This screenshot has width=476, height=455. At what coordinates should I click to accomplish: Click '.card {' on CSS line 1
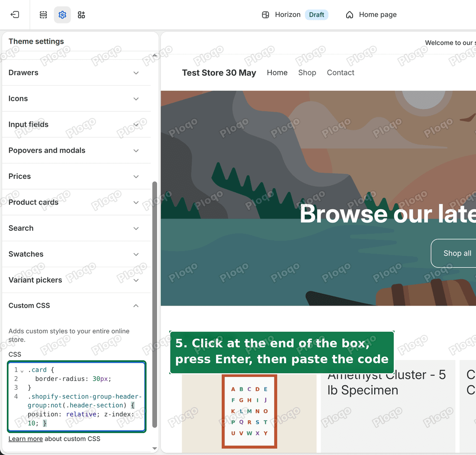click(x=41, y=370)
